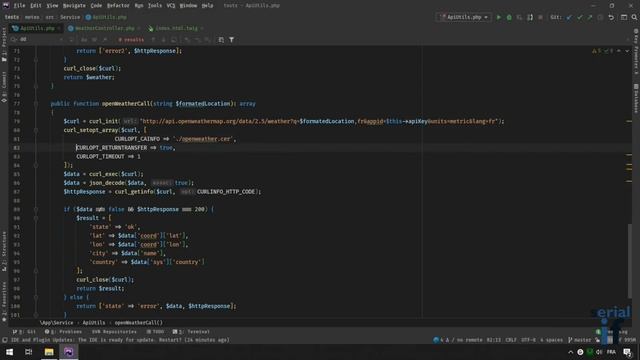The width and height of the screenshot is (640, 360).
Task: Collapse the $result array fold marker
Action: coord(36,218)
